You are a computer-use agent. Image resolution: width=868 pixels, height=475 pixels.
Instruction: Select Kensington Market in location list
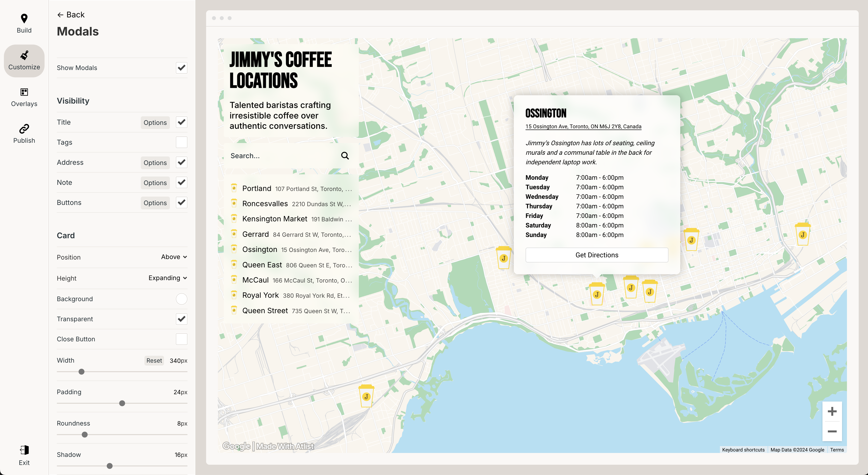click(274, 219)
